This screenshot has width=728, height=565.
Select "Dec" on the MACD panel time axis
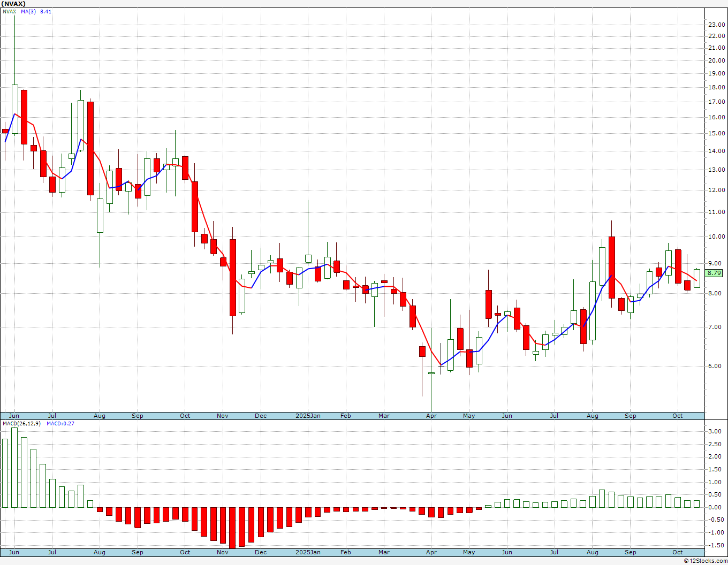tap(261, 552)
